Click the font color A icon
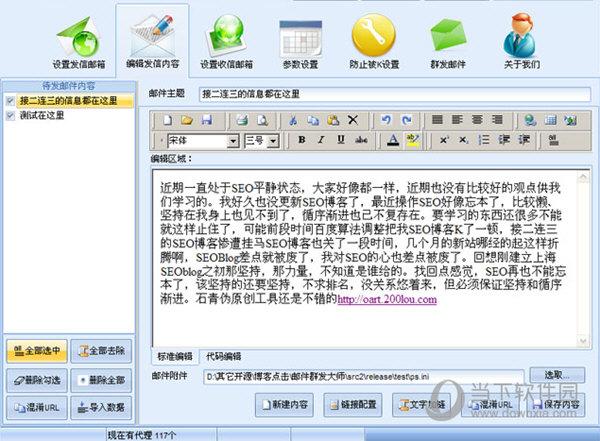Image resolution: width=600 pixels, height=441 pixels. coord(393,140)
